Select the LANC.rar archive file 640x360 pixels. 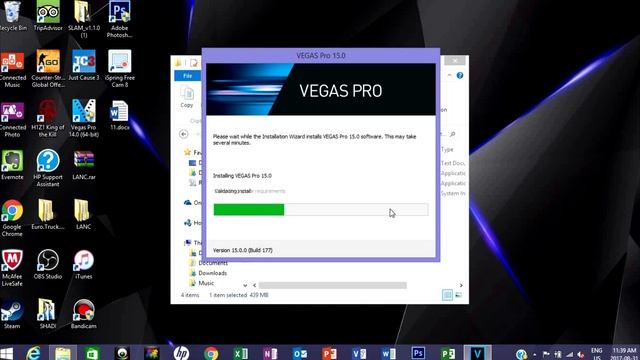(83, 165)
